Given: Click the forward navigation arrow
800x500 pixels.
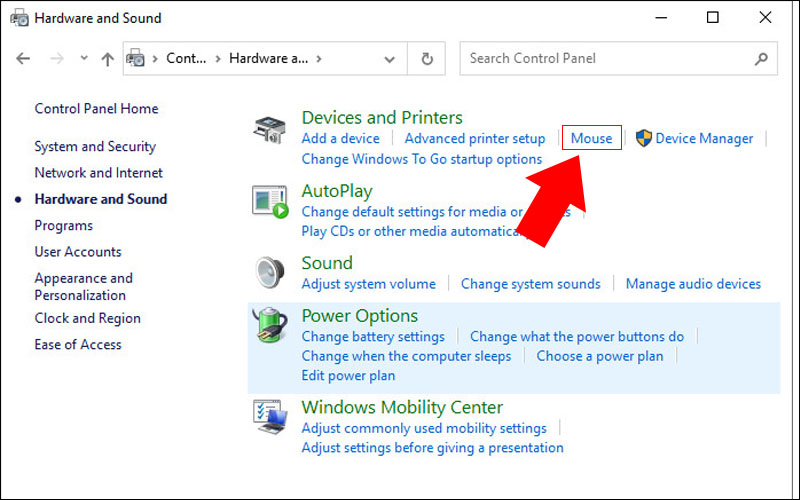Looking at the screenshot, I should 57,59.
